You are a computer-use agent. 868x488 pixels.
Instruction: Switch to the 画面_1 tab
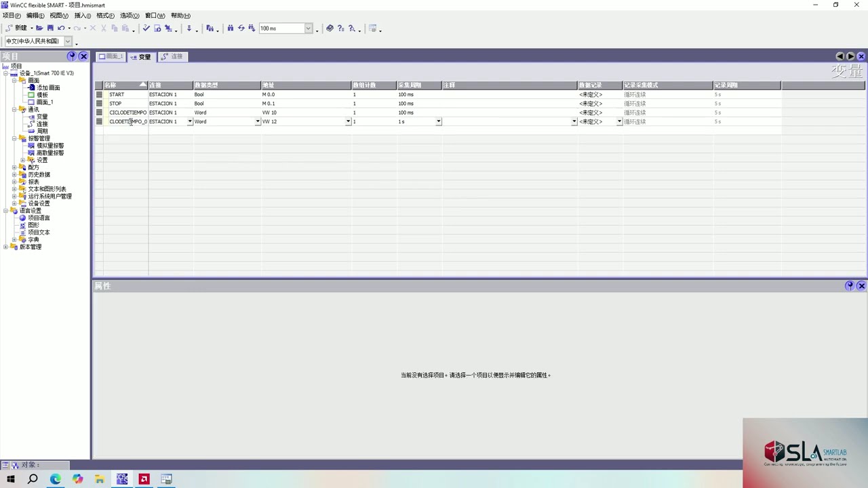coord(111,57)
